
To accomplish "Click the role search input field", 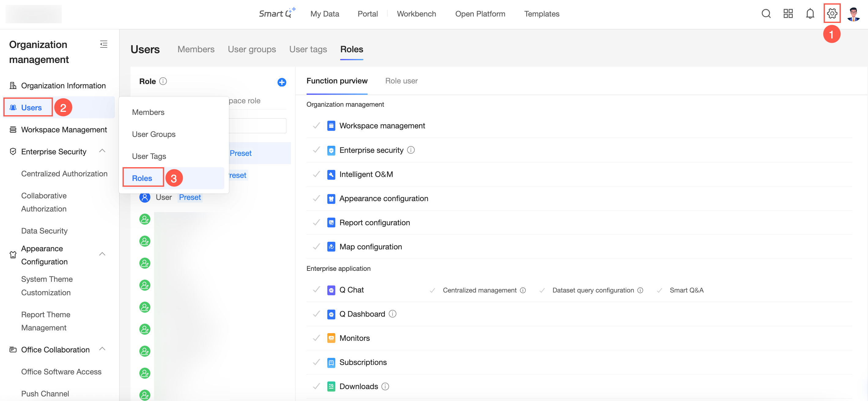I will coord(257,126).
